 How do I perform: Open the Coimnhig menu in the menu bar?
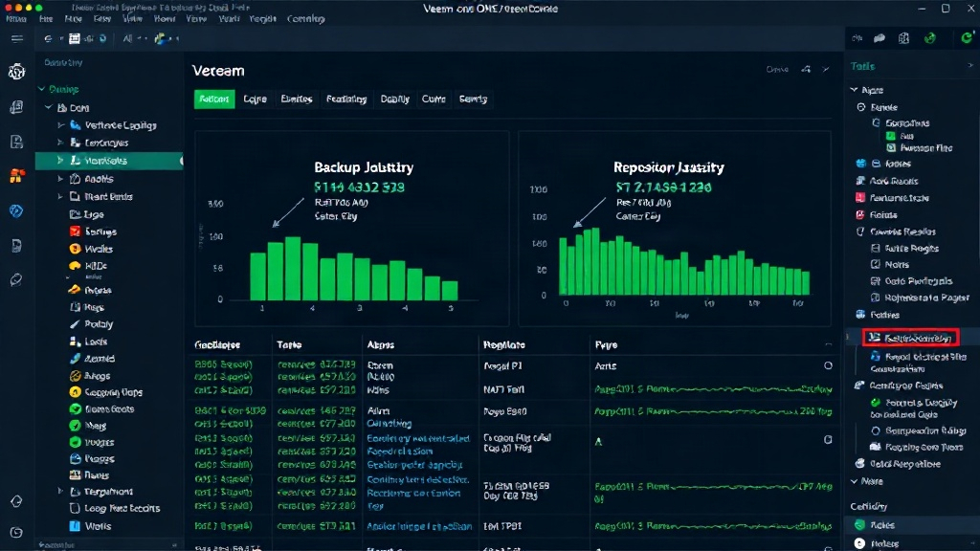click(305, 19)
